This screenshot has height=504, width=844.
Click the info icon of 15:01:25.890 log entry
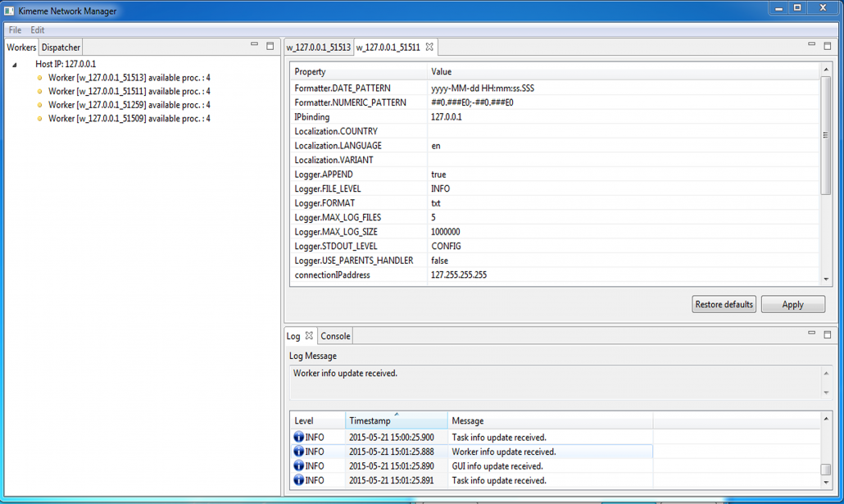tap(299, 465)
